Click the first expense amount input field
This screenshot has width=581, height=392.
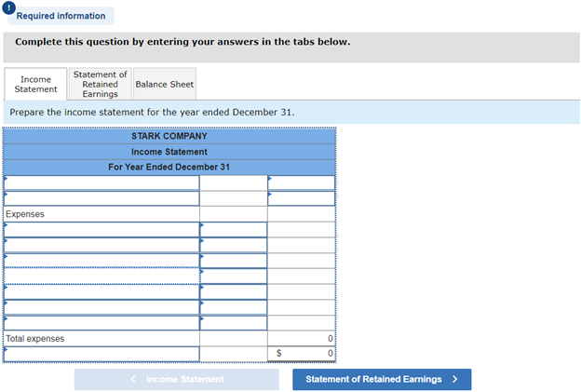tap(234, 230)
